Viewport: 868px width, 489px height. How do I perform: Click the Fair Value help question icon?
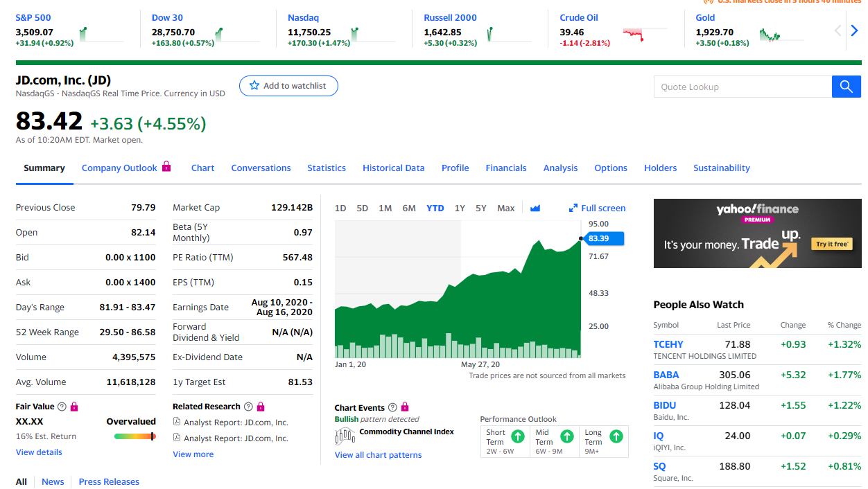click(62, 407)
